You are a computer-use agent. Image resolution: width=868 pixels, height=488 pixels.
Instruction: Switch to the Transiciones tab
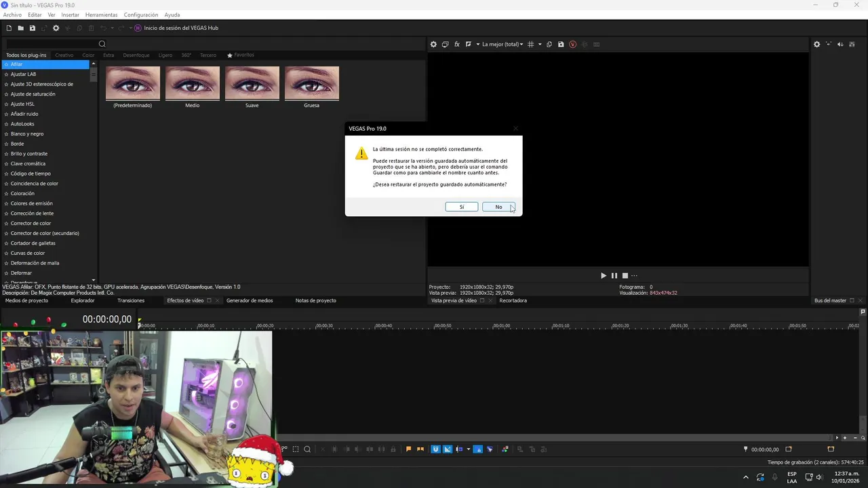click(x=131, y=300)
